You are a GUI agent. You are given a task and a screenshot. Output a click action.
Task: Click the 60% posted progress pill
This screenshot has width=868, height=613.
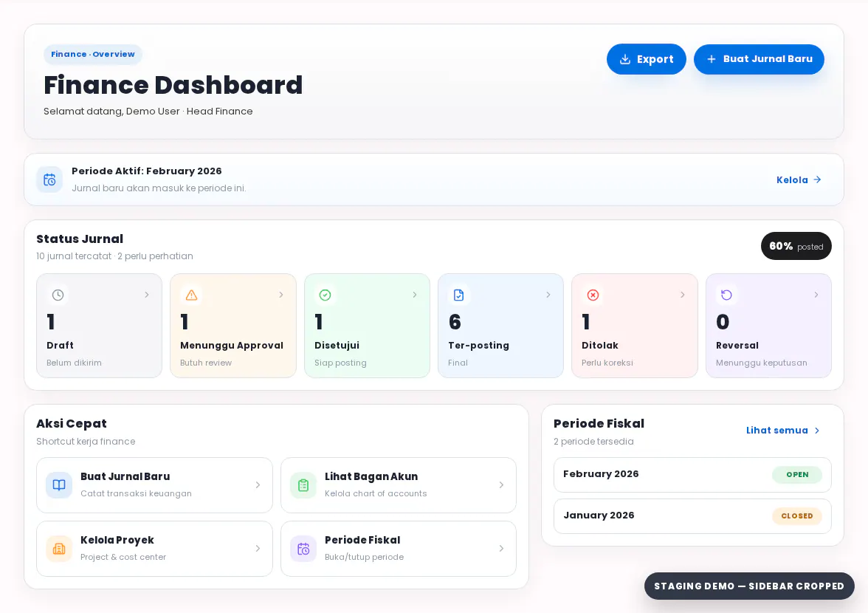pyautogui.click(x=796, y=246)
